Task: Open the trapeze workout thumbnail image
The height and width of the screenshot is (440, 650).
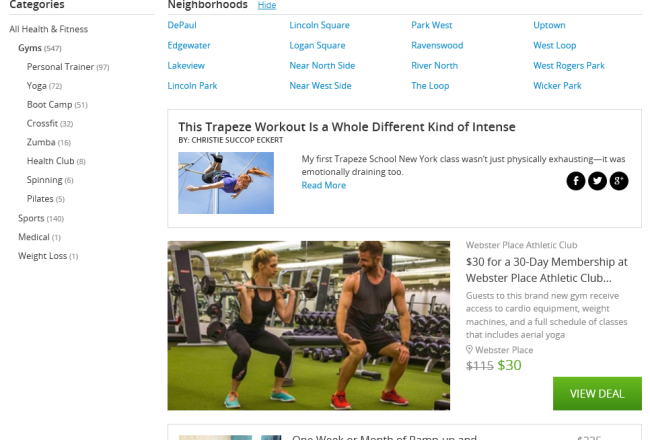Action: (226, 183)
